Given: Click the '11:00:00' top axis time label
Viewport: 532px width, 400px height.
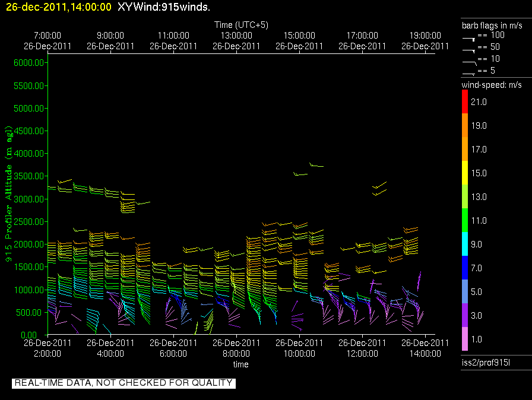Looking at the screenshot, I should [x=173, y=35].
